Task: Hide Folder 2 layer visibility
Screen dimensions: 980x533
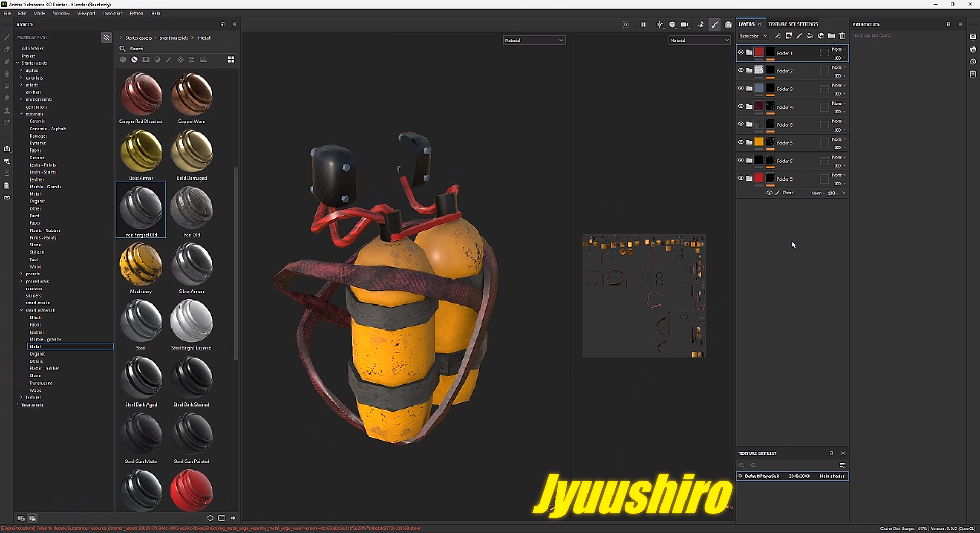Action: 741,70
